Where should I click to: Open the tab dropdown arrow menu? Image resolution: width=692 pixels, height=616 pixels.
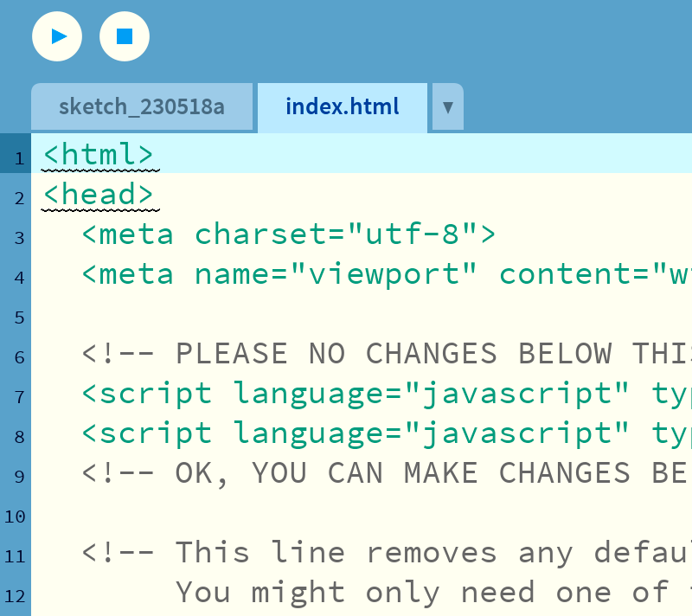[x=448, y=107]
